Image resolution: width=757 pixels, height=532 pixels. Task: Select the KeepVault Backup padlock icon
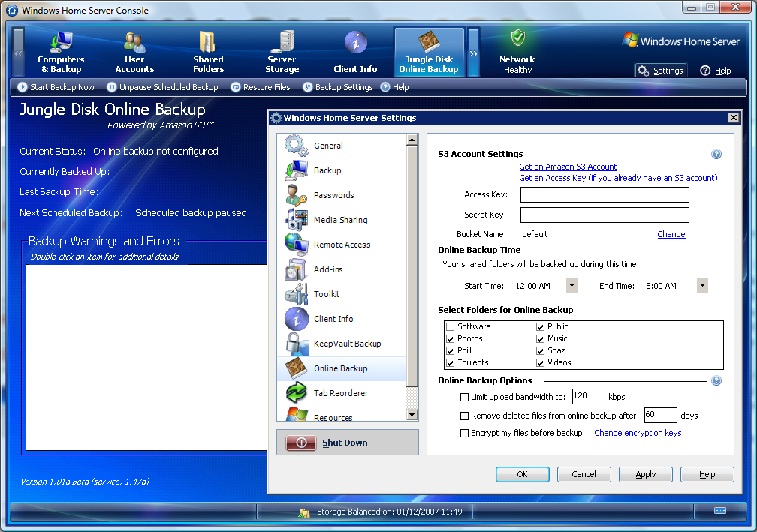point(296,344)
